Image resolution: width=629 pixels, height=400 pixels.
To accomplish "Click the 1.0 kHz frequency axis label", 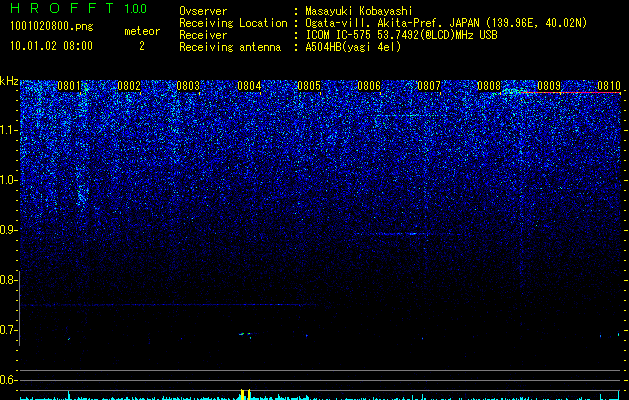I will pos(7,180).
